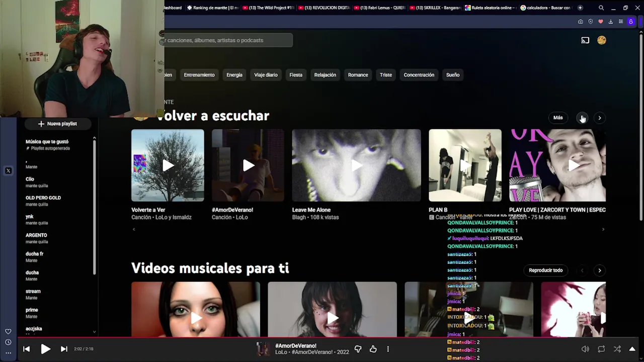The image size is (644, 362).
Task: Select the Entrenamiento mood chip
Action: [199, 75]
